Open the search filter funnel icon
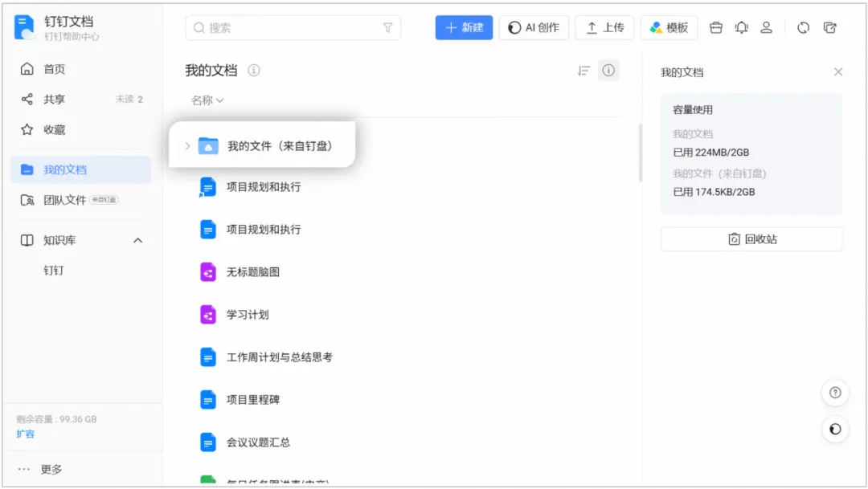868x489 pixels. (x=387, y=27)
